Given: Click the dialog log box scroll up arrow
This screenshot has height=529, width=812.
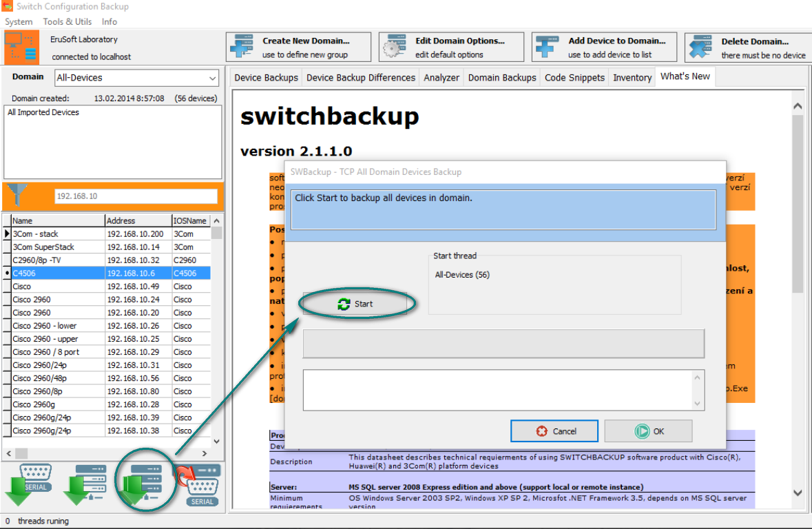Looking at the screenshot, I should point(697,377).
